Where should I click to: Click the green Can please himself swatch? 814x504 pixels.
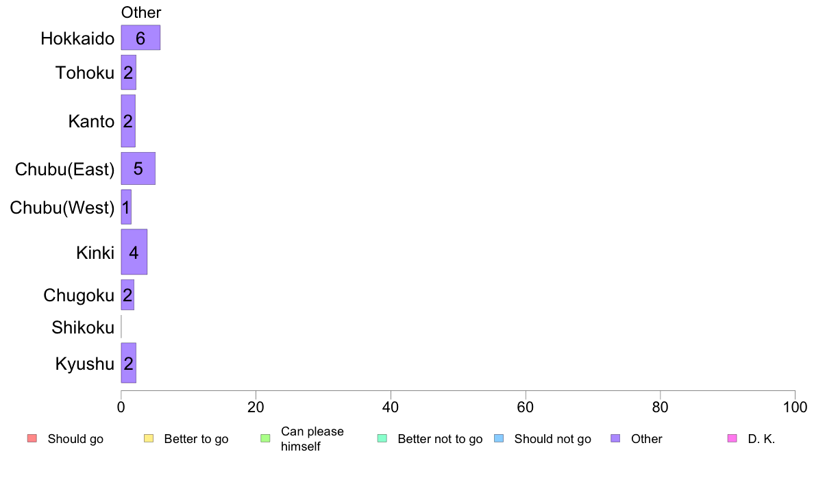pyautogui.click(x=265, y=438)
